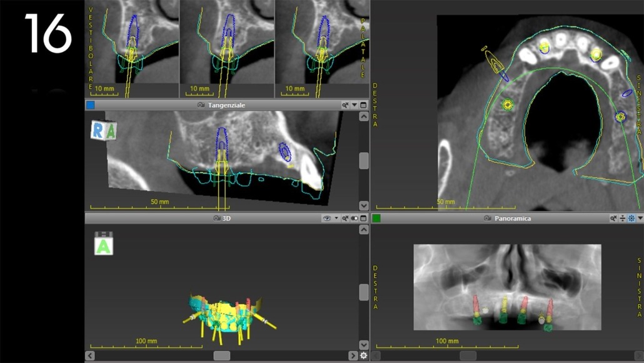This screenshot has width=644, height=363.
Task: Toggle the blue snowflake icon in Panoramica header
Action: point(631,218)
